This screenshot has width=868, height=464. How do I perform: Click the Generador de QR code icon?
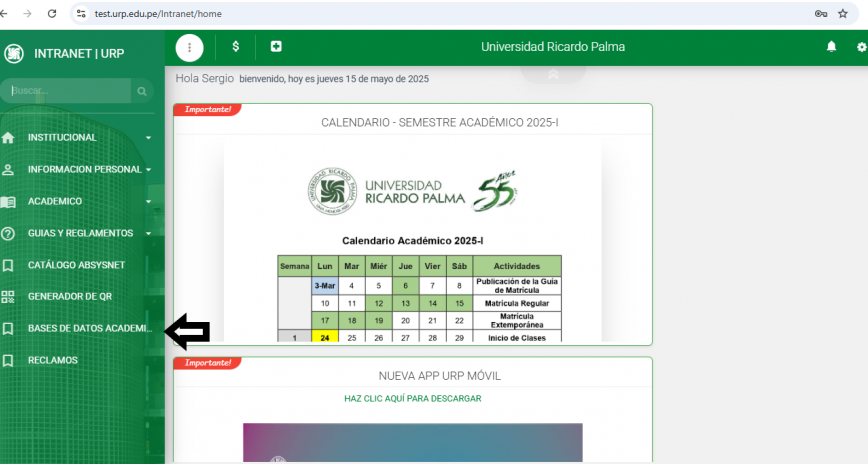[8, 297]
